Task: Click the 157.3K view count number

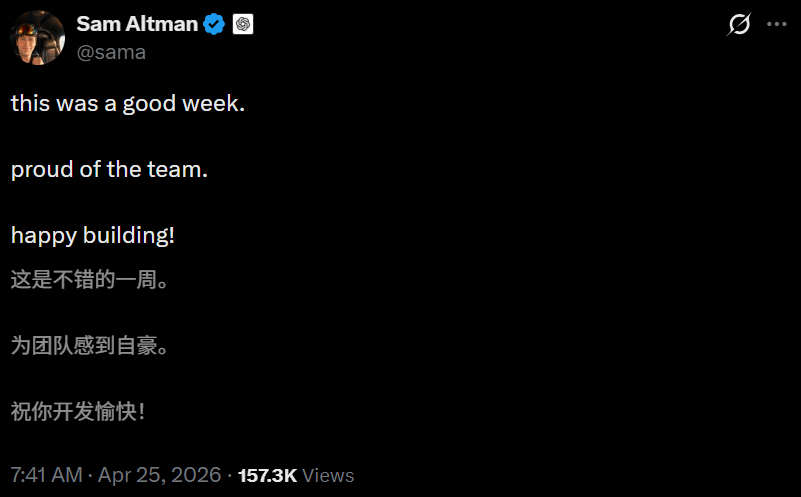Action: pos(267,475)
